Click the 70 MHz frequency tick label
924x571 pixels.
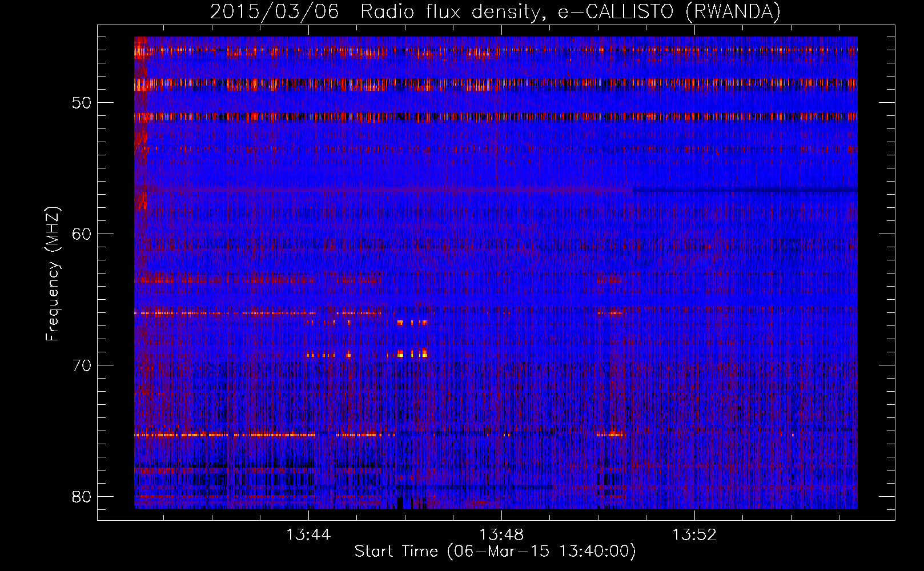(x=82, y=365)
